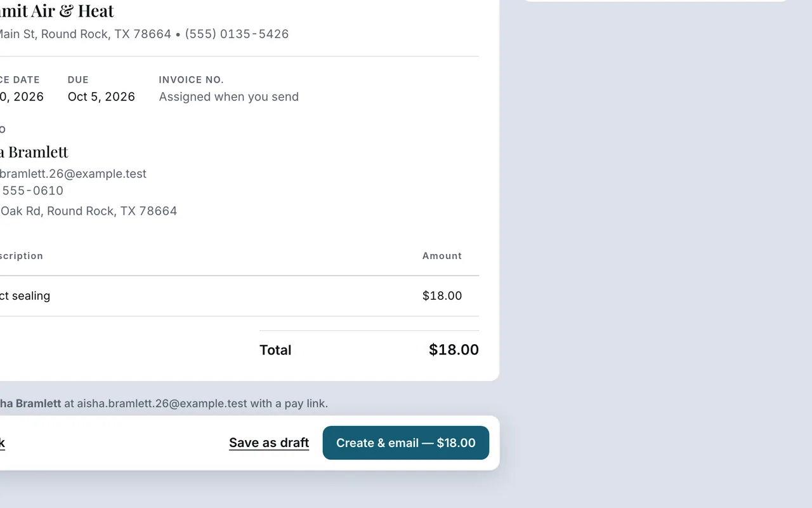The image size is (812, 508).
Task: Click the bold $18.00 total amount
Action: click(454, 349)
